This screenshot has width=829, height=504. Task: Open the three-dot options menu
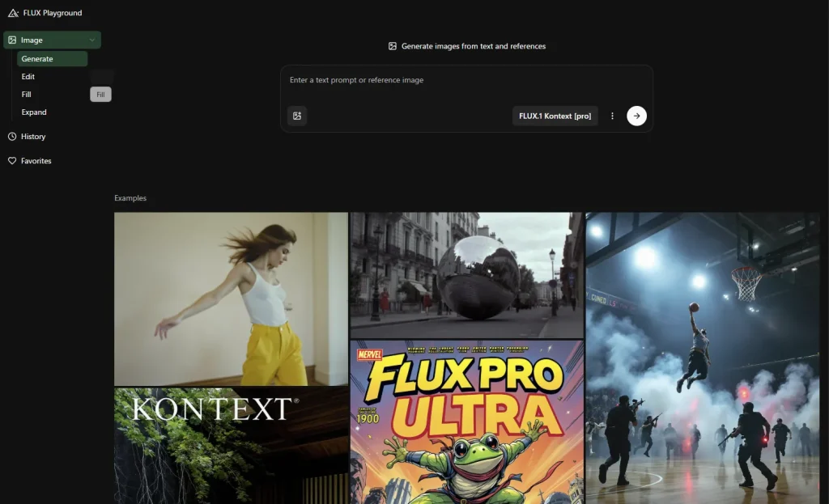(612, 116)
